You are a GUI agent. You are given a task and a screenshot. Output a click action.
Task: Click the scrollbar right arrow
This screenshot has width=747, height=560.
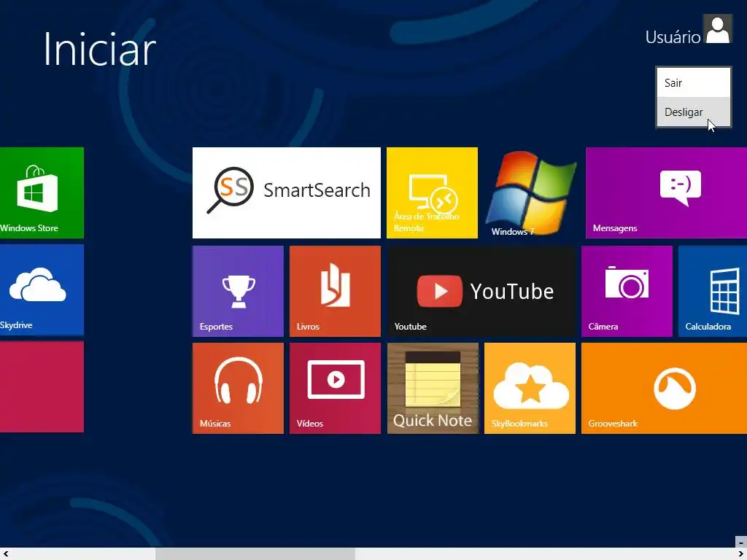pos(741,554)
